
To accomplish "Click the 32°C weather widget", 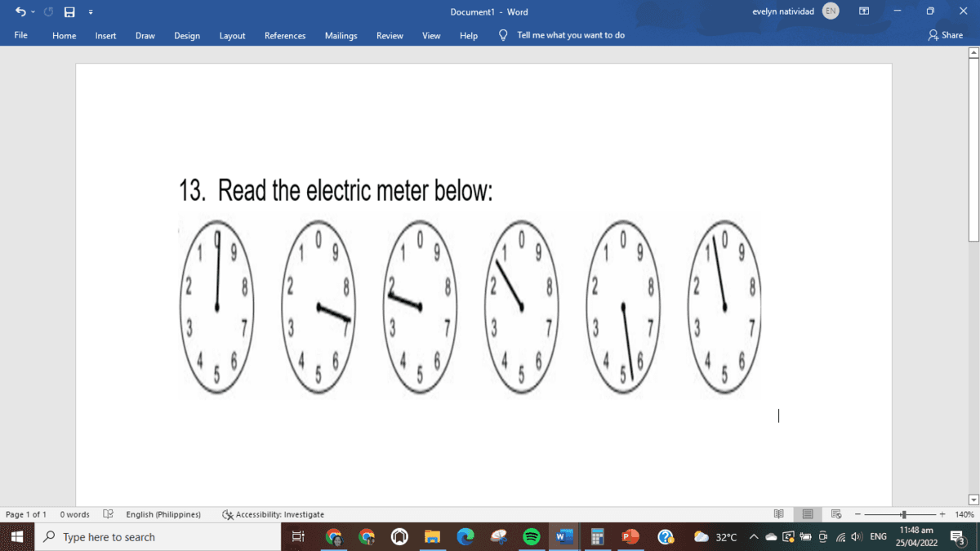I will coord(715,536).
